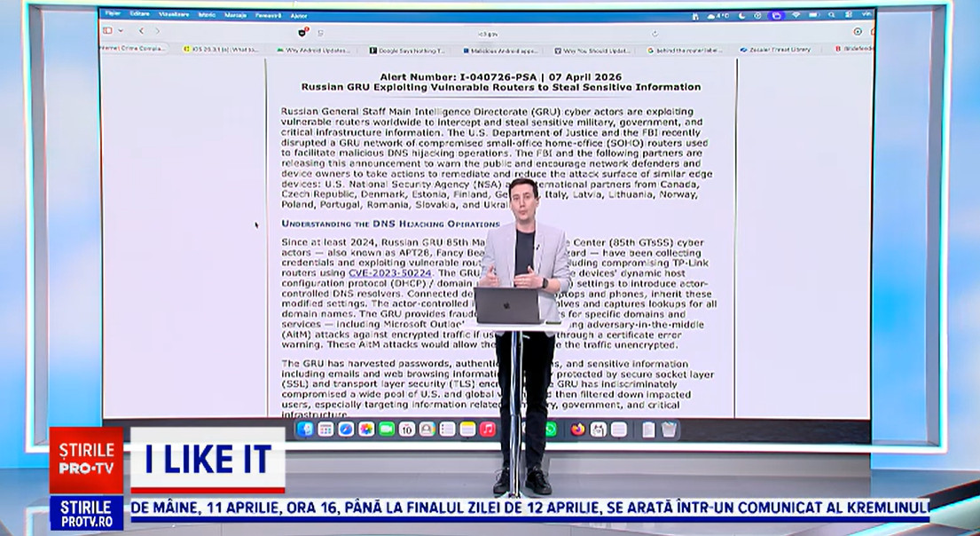Open Notes app in the dock

(466, 430)
